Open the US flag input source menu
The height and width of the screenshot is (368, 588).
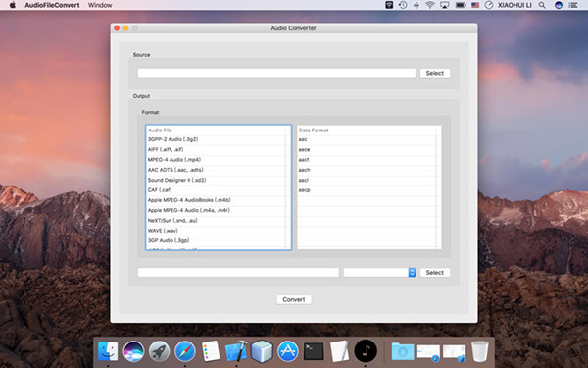coord(475,5)
